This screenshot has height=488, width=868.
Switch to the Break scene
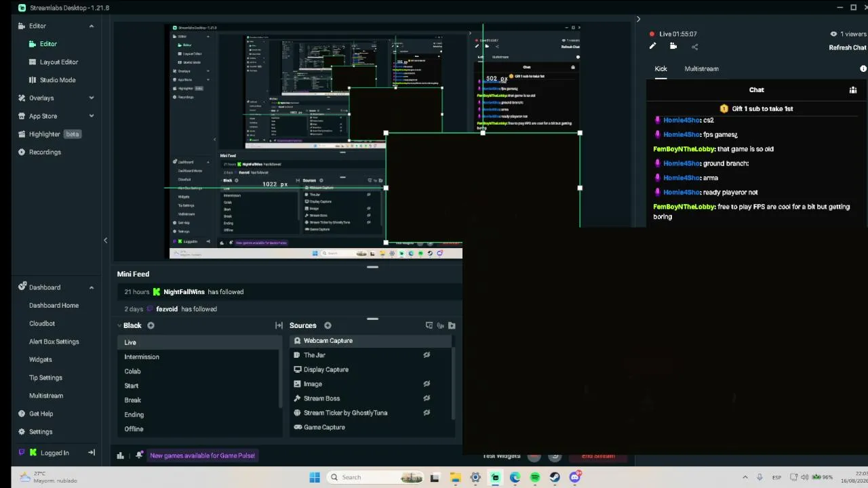coord(199,400)
